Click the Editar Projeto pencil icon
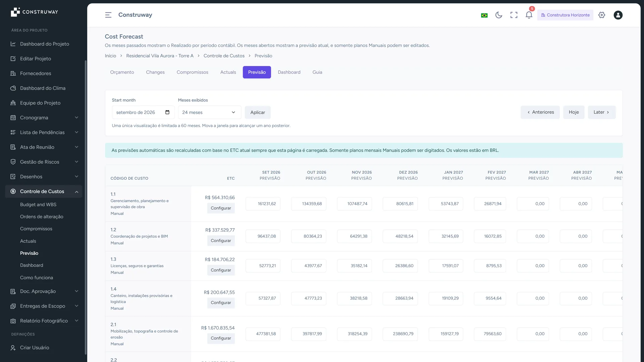 pyautogui.click(x=13, y=59)
